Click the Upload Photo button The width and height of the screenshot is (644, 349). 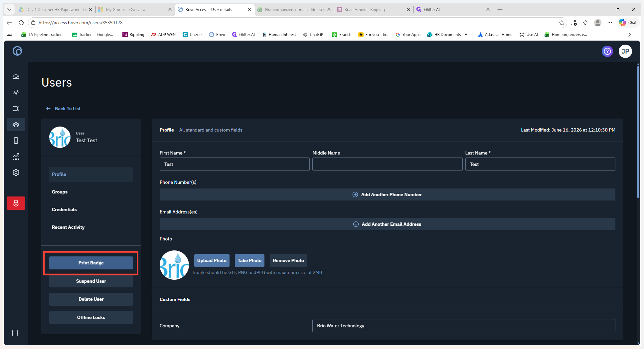click(212, 260)
